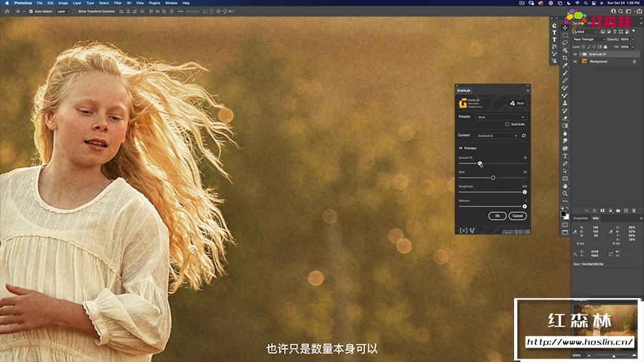
Task: Click the Background layer thumbnail
Action: [x=584, y=62]
